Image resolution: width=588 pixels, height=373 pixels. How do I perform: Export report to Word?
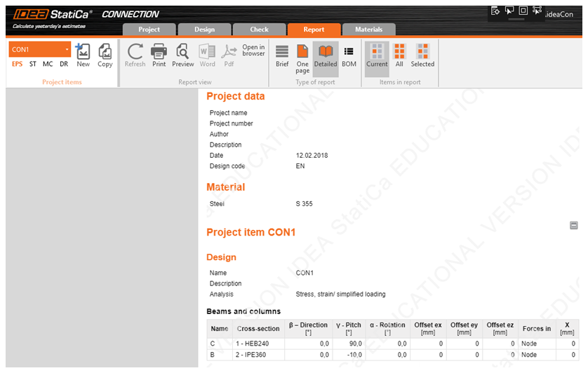207,55
